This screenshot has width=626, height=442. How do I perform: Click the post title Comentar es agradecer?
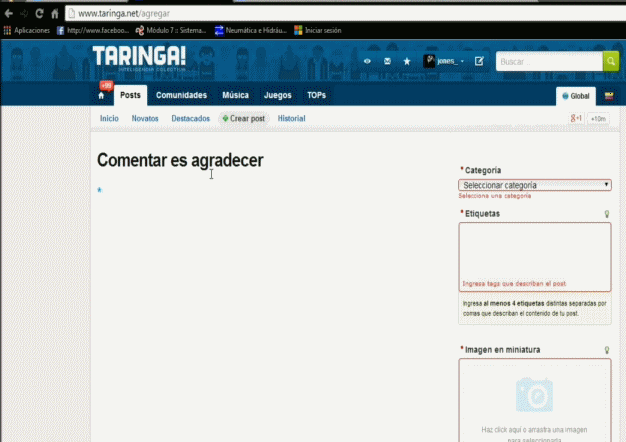click(180, 160)
